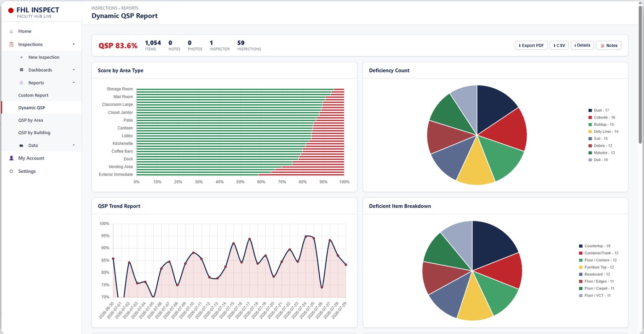The image size is (644, 334).
Task: Toggle Countertop legend swatch
Action: (581, 246)
